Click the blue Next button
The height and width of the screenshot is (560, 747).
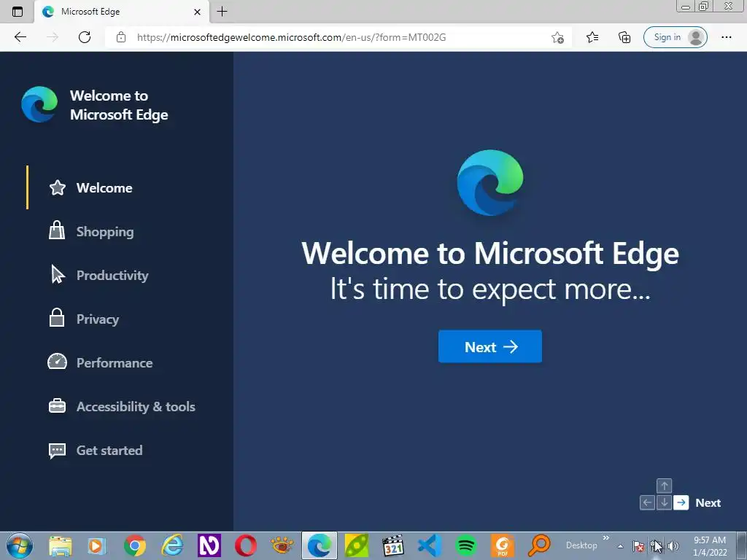pyautogui.click(x=489, y=346)
